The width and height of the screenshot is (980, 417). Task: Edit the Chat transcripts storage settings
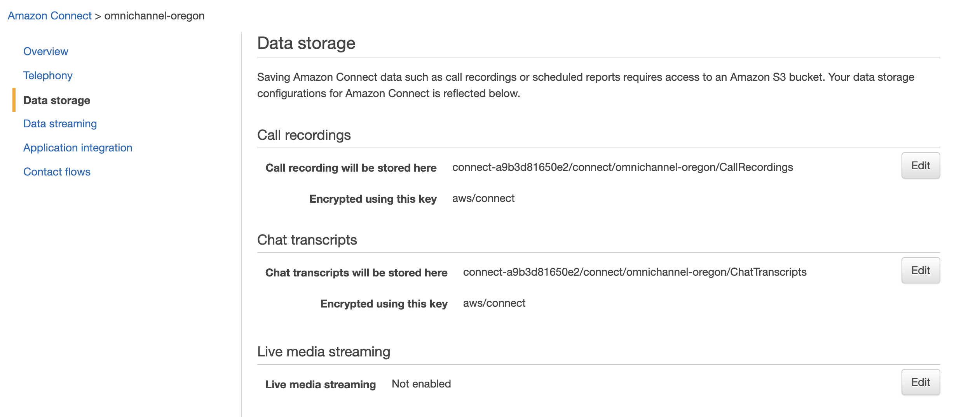point(921,271)
